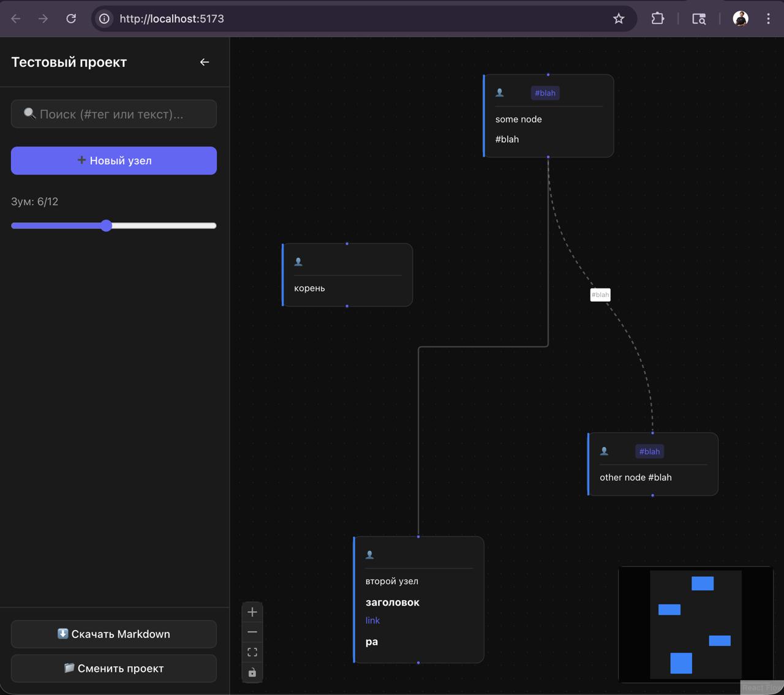Click the localhost:5173 address bar
This screenshot has height=695, width=784.
pyautogui.click(x=364, y=18)
